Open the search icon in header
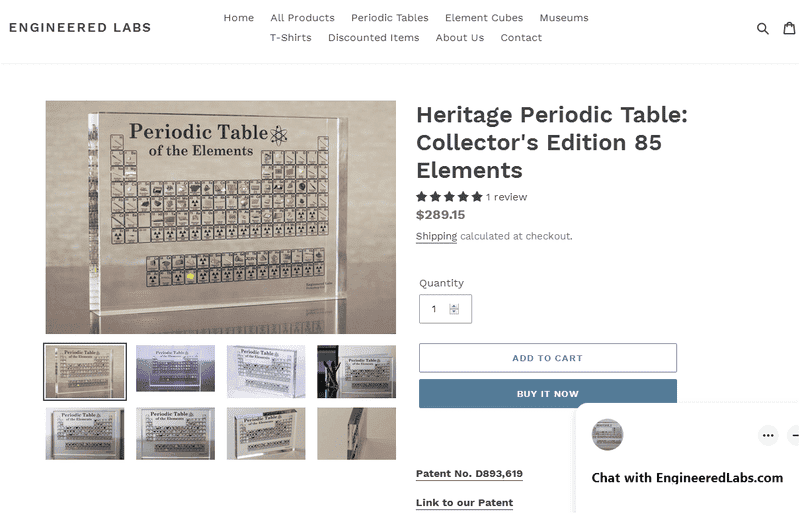Screen dimensions: 800x514 pos(762,28)
